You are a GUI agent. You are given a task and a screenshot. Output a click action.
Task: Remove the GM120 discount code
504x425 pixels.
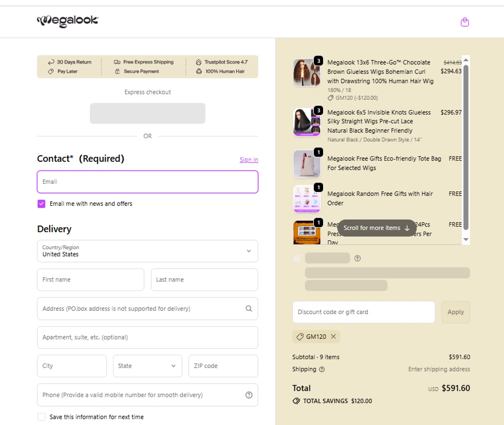point(333,336)
